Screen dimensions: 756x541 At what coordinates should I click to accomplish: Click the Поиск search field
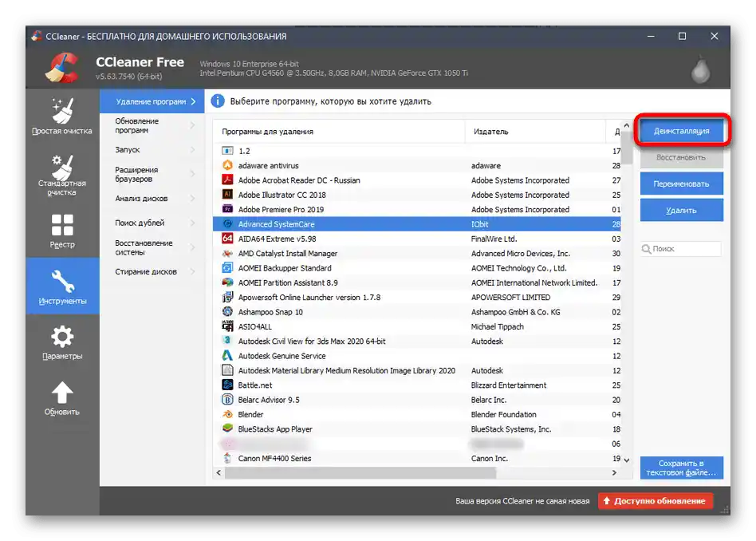point(681,248)
